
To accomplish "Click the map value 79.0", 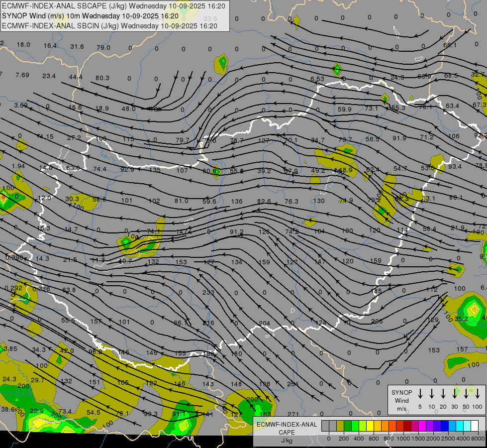I will (103, 47).
